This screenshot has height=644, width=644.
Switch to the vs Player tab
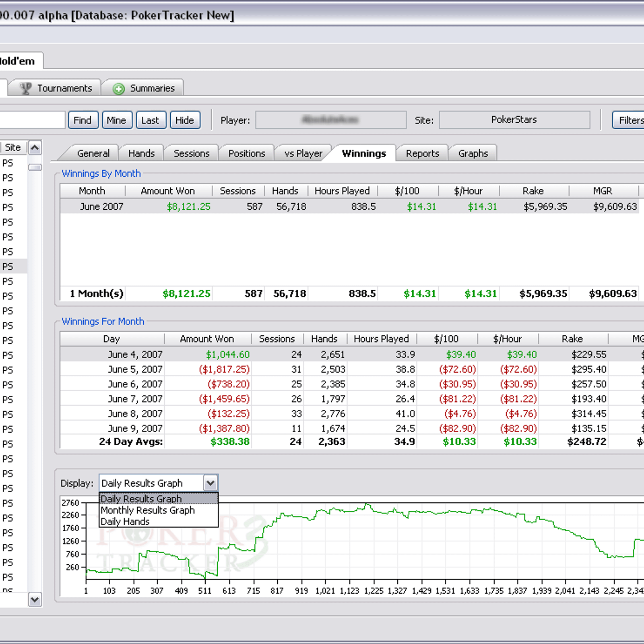tap(303, 153)
